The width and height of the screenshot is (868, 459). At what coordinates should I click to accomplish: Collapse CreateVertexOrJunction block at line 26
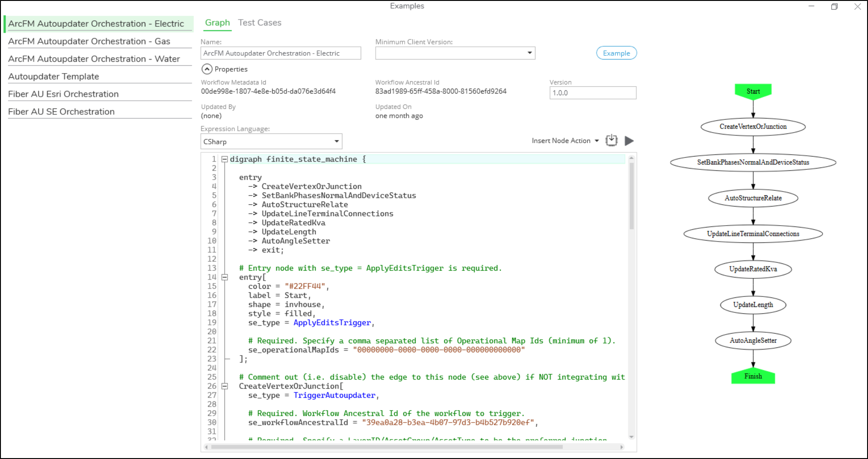(x=224, y=386)
